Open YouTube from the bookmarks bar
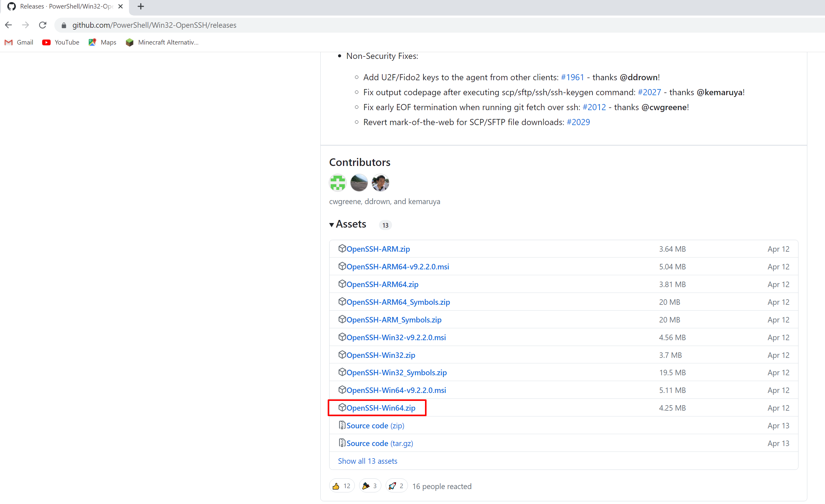This screenshot has height=504, width=825. coord(60,42)
